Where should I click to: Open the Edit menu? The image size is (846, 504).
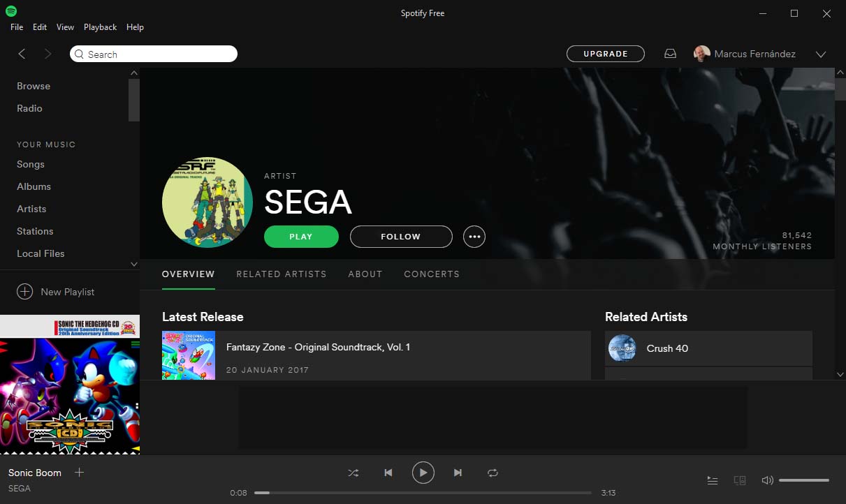pyautogui.click(x=40, y=27)
